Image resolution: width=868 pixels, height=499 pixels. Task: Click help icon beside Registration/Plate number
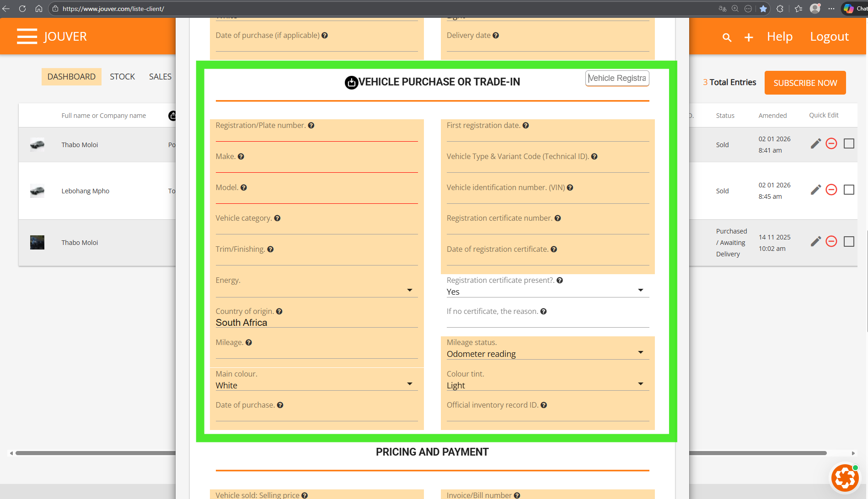point(311,126)
